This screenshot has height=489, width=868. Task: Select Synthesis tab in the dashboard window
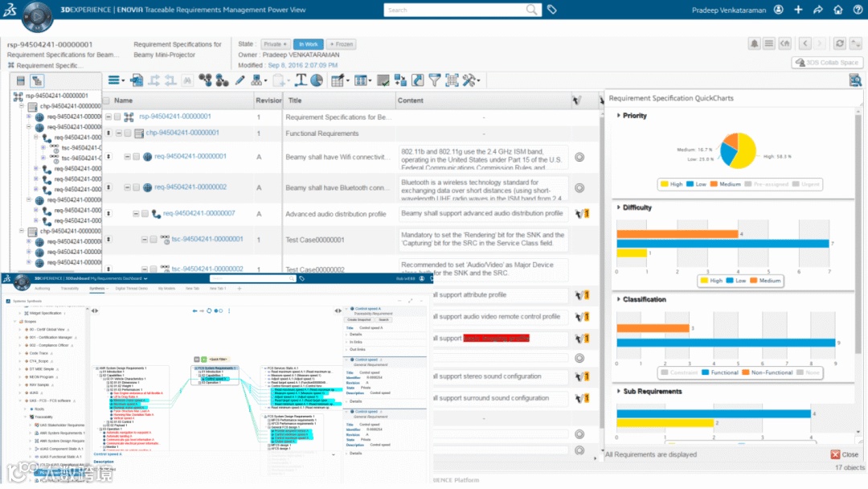[97, 289]
